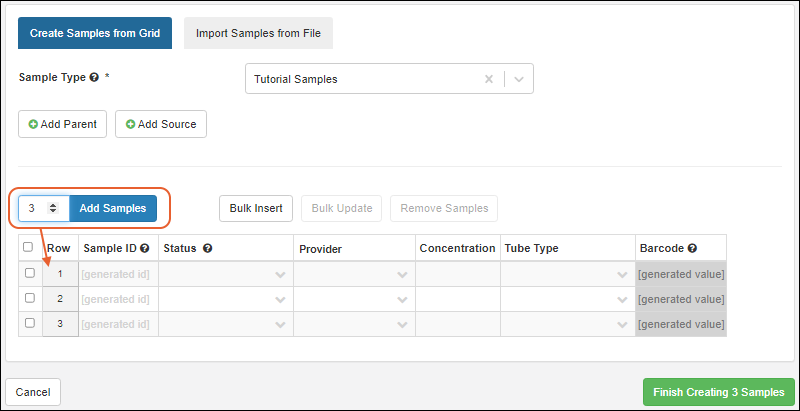Click the Bulk Insert button
Screen dimensions: 800x411
pos(255,208)
